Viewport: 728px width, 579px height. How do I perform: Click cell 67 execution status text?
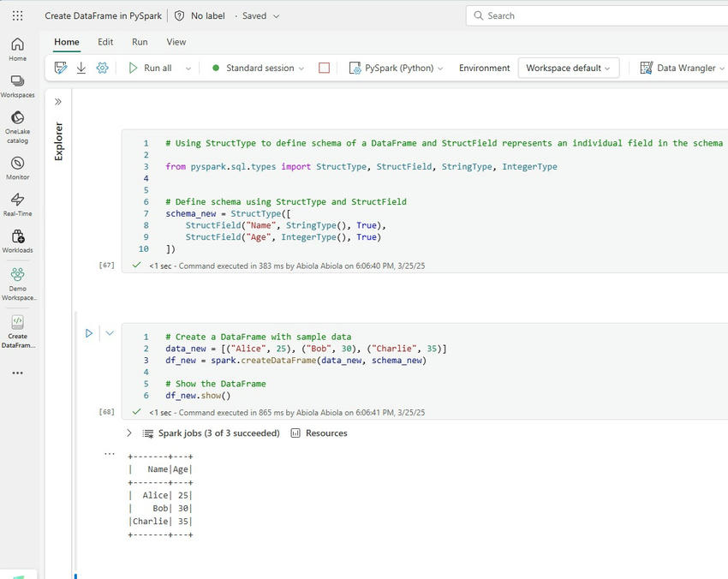pos(286,266)
